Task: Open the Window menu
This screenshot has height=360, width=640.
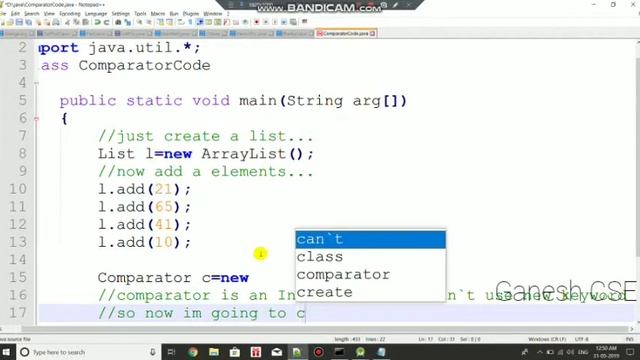Action: coord(213,13)
